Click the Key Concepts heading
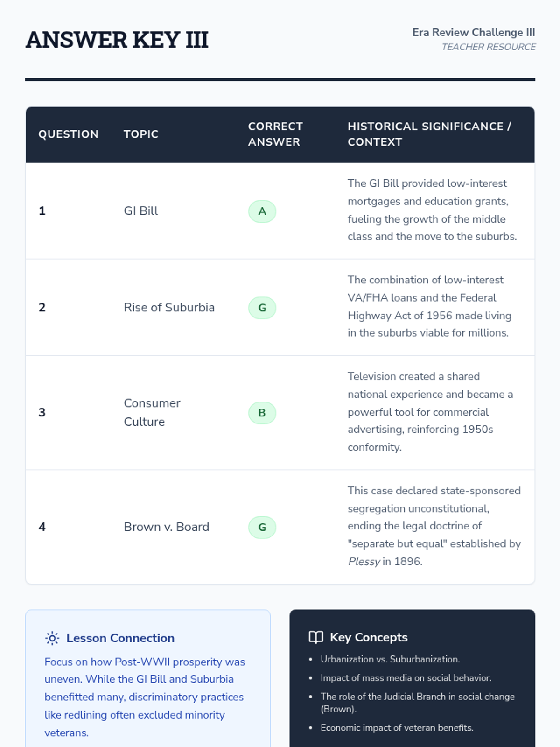 [x=369, y=637]
